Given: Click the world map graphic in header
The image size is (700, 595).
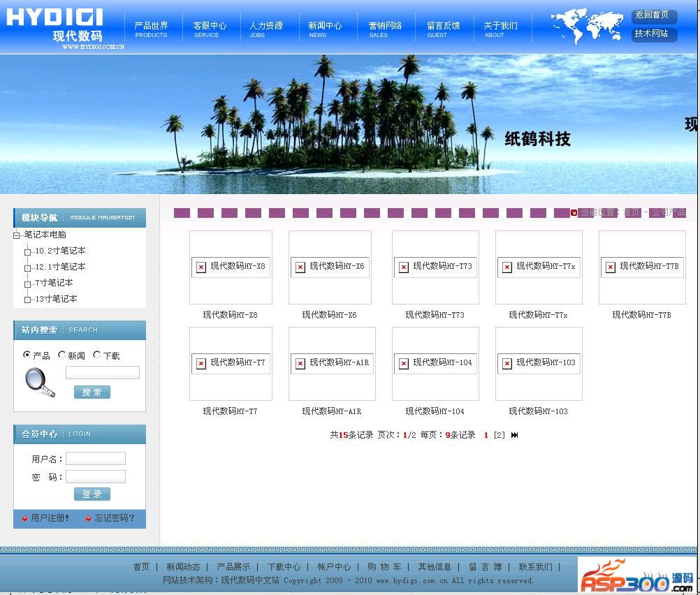Looking at the screenshot, I should coord(586,26).
